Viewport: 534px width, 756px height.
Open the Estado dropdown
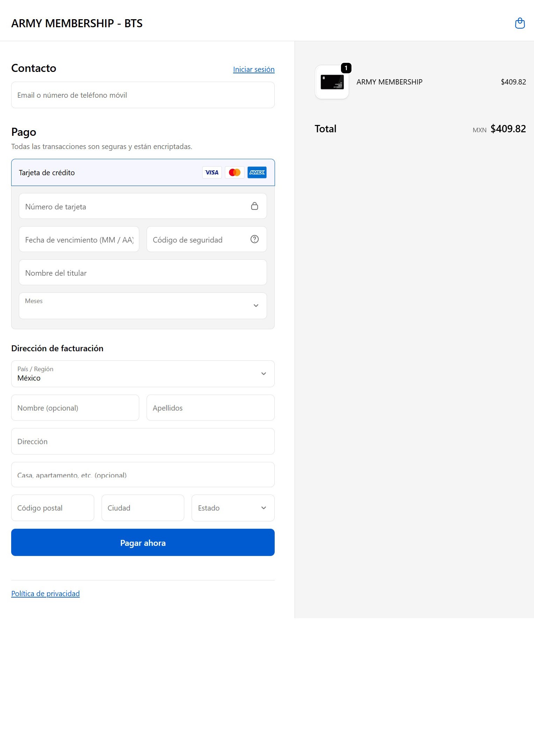[233, 508]
